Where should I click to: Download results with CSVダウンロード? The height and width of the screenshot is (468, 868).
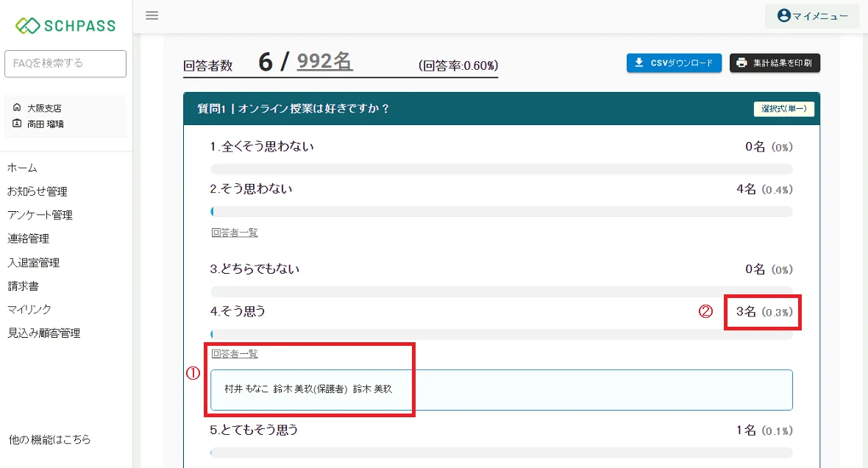674,63
